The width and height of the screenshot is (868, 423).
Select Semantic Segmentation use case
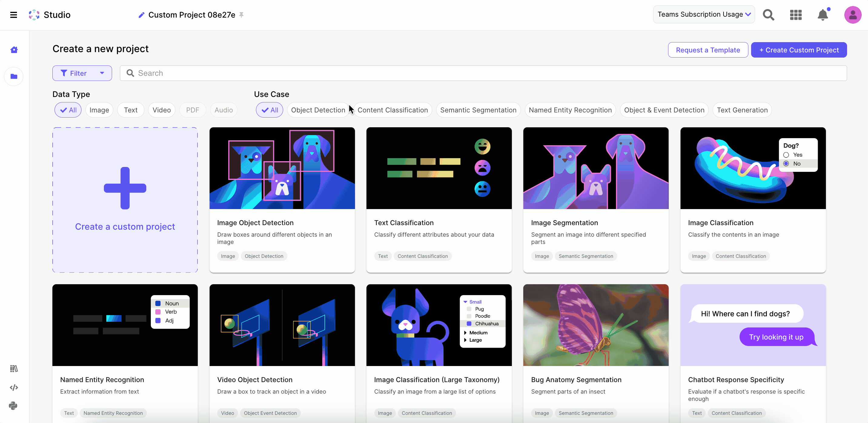pos(478,110)
